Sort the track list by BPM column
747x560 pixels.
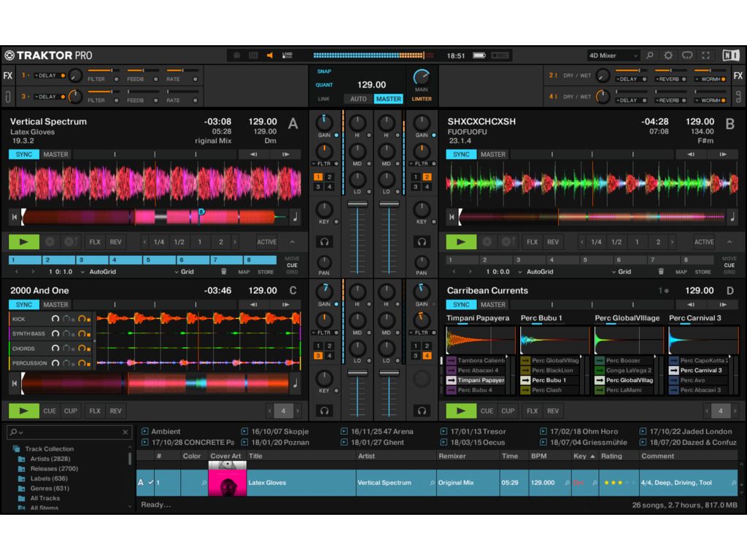tap(538, 456)
